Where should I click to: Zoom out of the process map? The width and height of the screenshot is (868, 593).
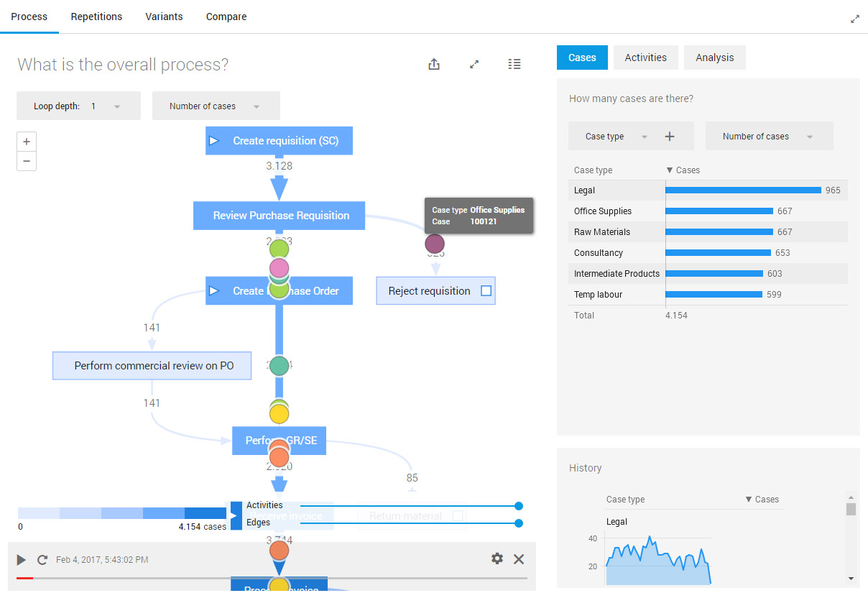27,161
